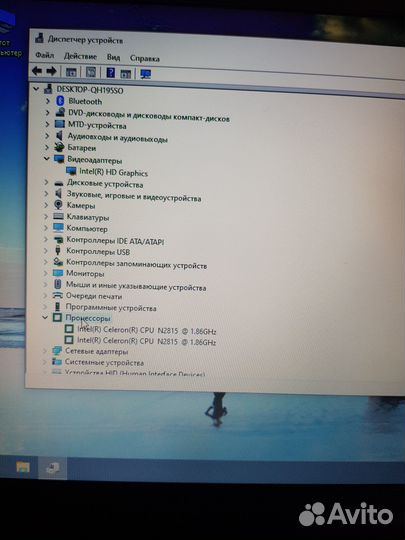Viewport: 405px width, 540px height.
Task: Open the Вид menu
Action: pos(113,57)
